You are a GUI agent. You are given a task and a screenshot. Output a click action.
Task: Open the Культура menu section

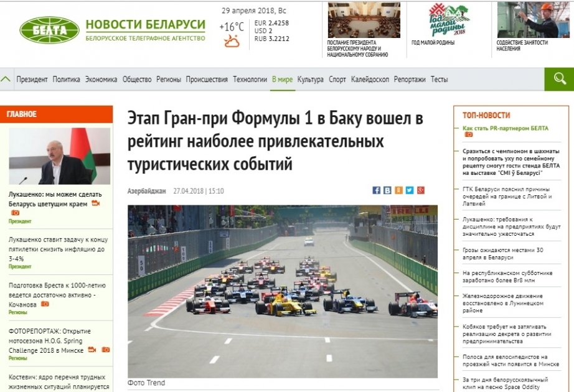(311, 80)
